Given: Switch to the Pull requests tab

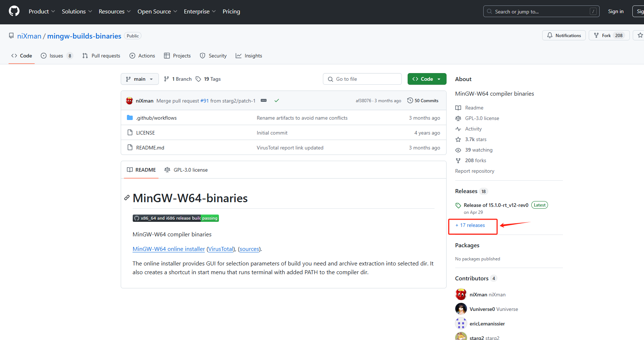Looking at the screenshot, I should coord(101,56).
